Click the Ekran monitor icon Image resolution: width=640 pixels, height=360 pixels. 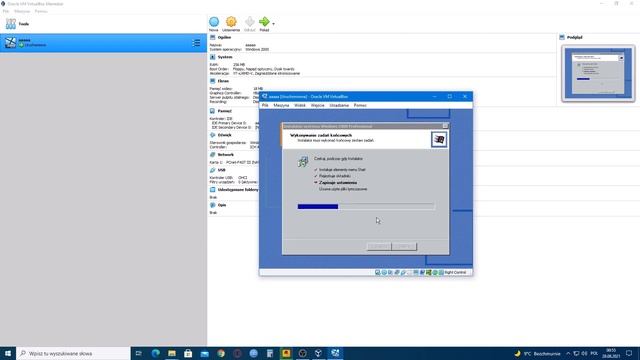coord(213,81)
